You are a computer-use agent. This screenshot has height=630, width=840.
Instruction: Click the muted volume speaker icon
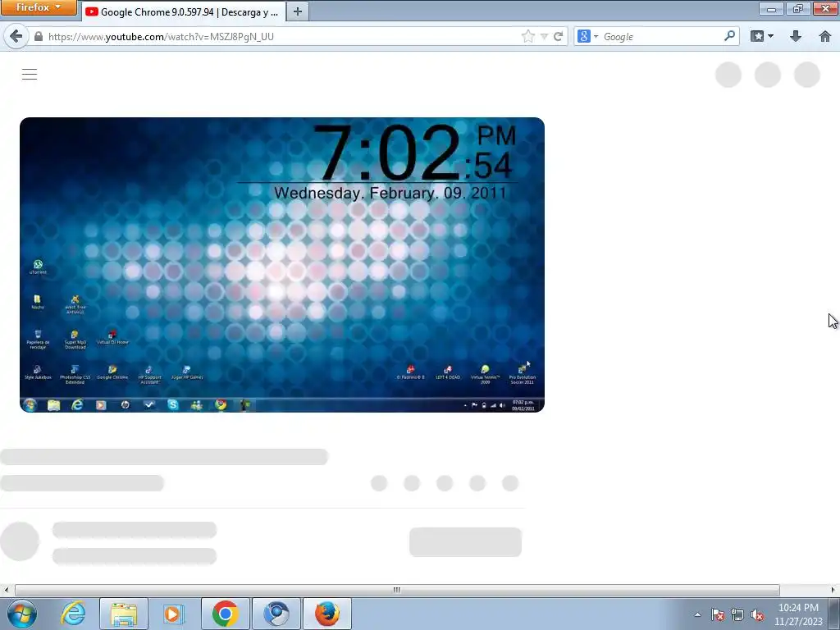[x=757, y=615]
